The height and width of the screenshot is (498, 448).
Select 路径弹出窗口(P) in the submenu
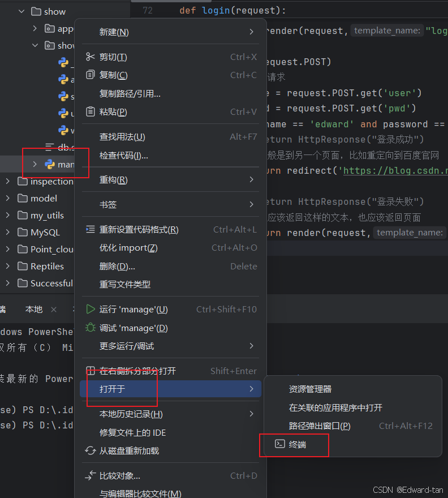click(x=353, y=426)
